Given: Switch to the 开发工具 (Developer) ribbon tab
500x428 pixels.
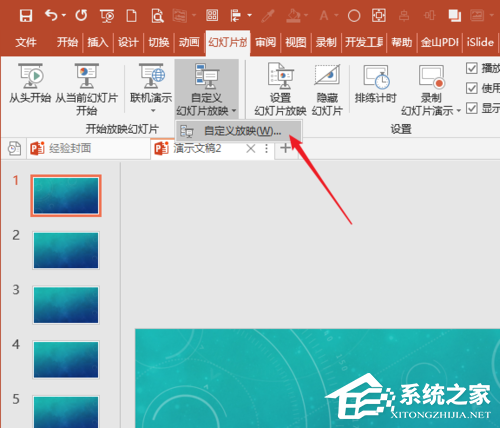Looking at the screenshot, I should click(x=364, y=42).
